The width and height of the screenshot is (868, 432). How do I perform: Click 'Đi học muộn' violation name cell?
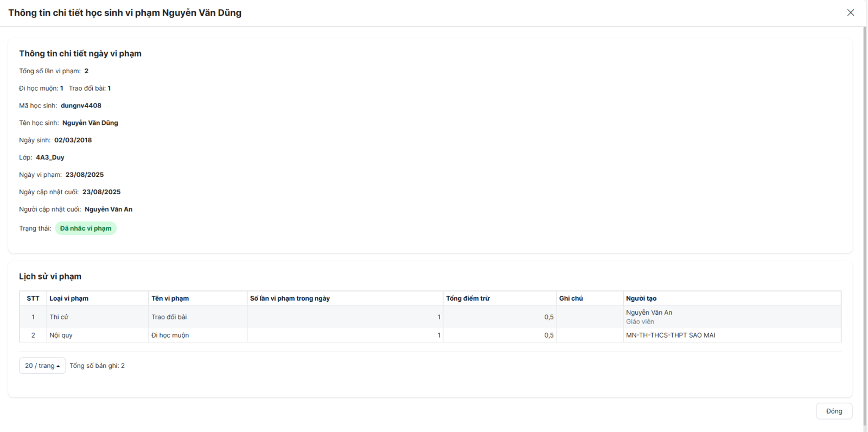click(x=170, y=335)
